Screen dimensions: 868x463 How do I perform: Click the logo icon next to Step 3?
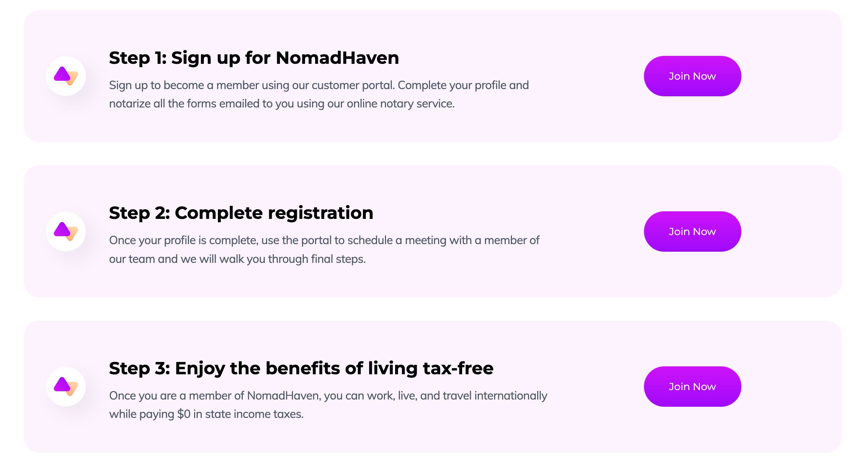pos(66,387)
